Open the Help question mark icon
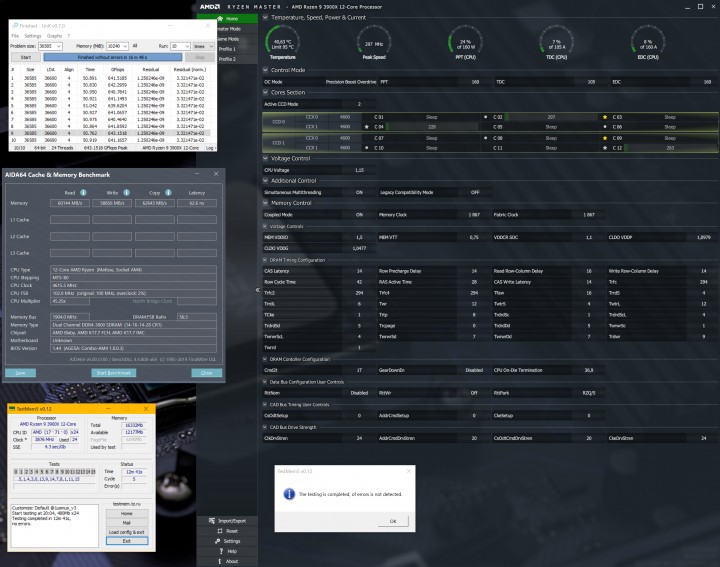Viewport: 720px width, 567px height. click(x=221, y=551)
